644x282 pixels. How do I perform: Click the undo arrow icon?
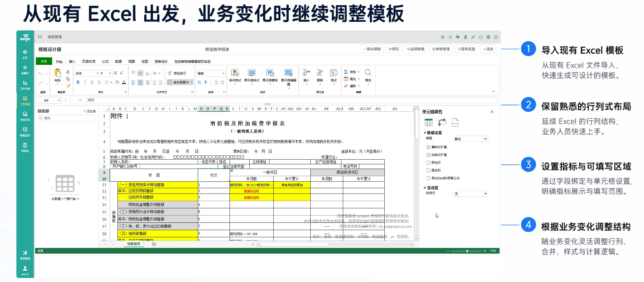click(x=41, y=74)
